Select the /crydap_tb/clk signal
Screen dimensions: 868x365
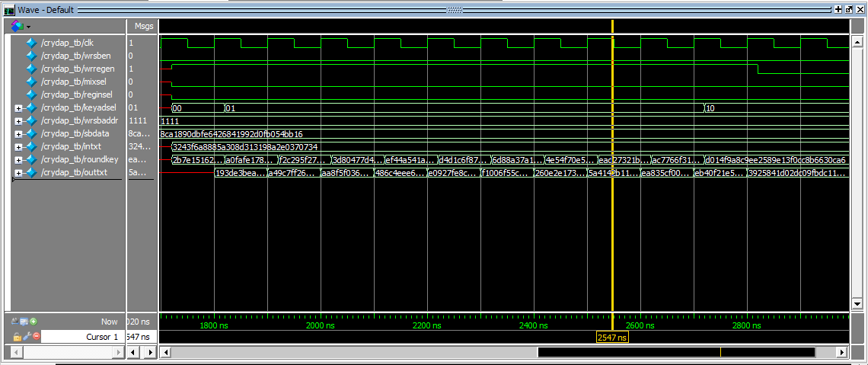tap(67, 43)
